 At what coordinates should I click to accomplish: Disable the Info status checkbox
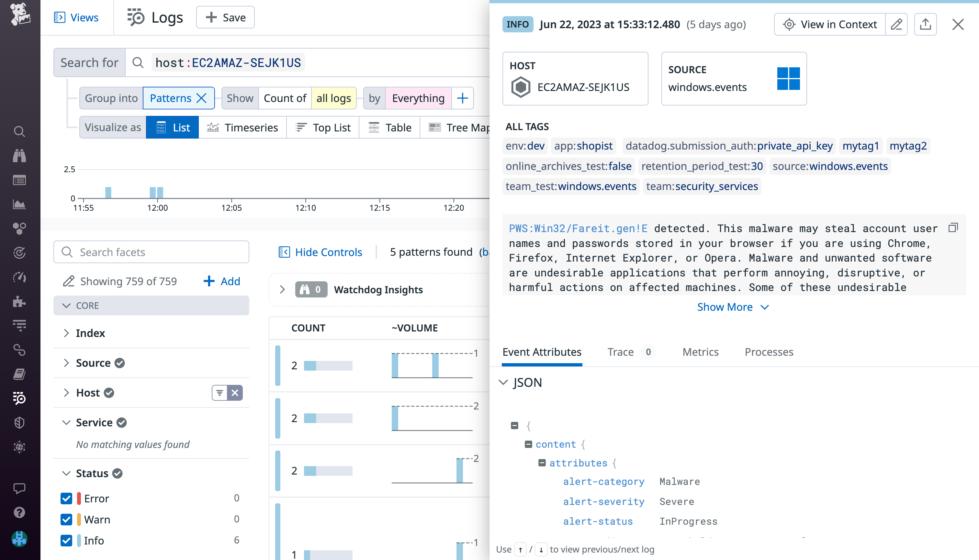tap(66, 540)
